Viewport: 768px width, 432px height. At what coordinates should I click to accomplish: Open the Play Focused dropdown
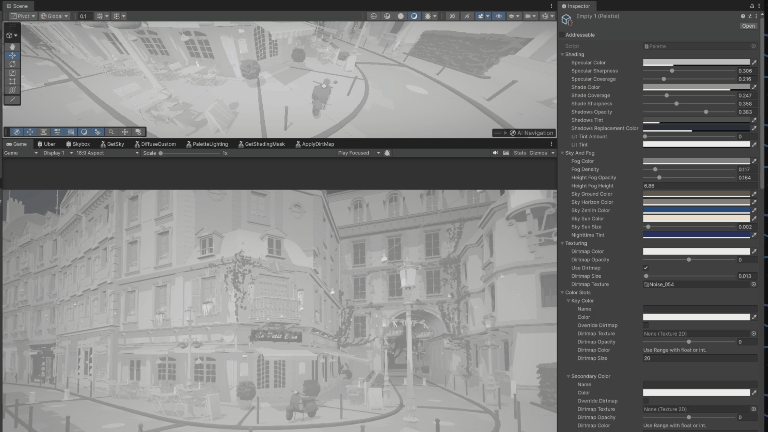(359, 153)
